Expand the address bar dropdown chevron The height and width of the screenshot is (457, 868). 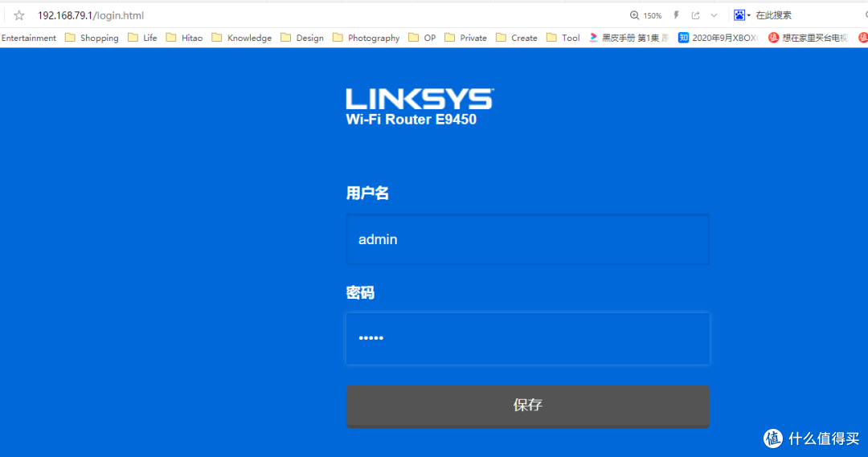pyautogui.click(x=714, y=15)
